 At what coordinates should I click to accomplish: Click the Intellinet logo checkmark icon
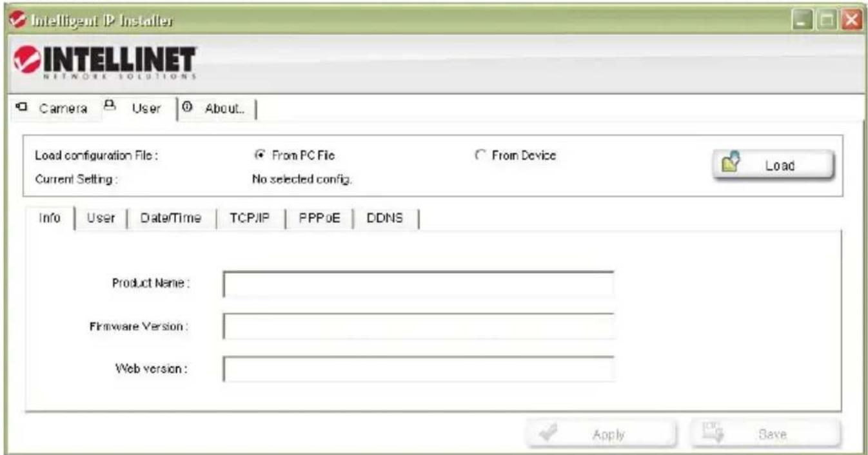26,61
